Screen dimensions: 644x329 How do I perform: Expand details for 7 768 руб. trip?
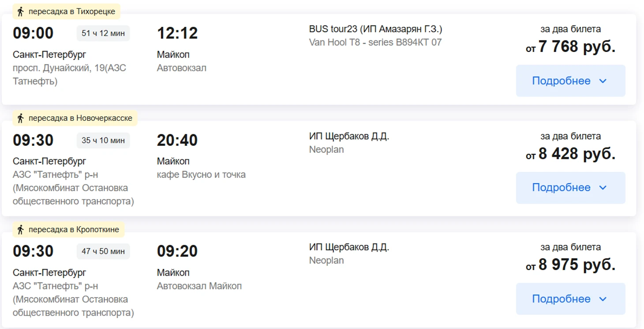tap(570, 81)
